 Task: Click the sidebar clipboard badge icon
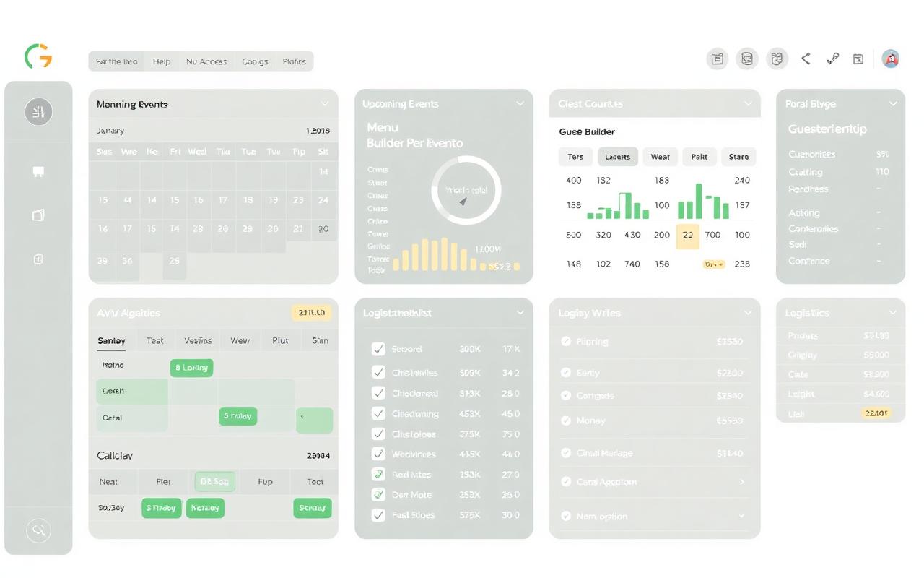pos(38,259)
